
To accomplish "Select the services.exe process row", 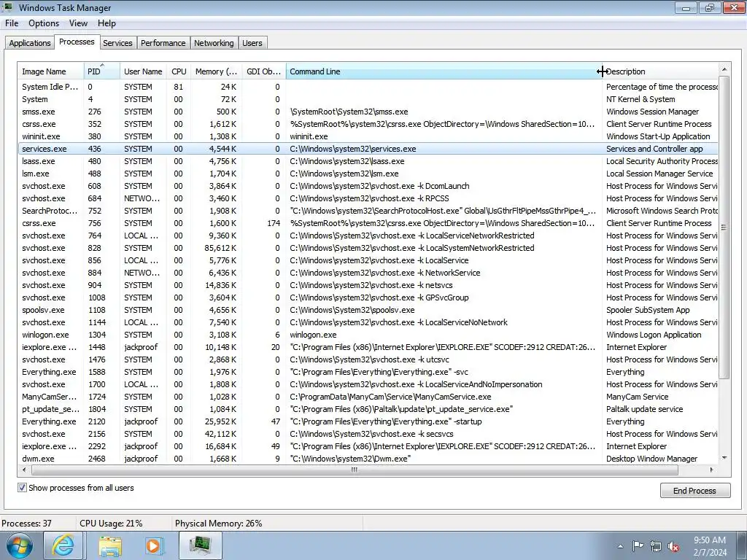I will tap(368, 149).
